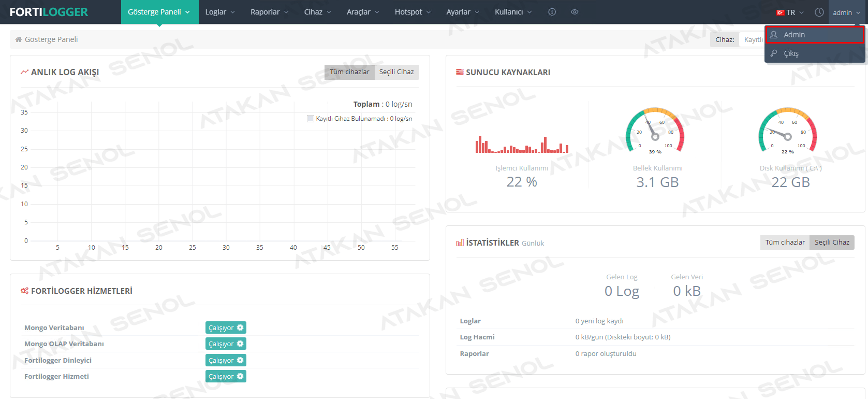Image resolution: width=868 pixels, height=399 pixels.
Task: Click the 22 % İşlemci value
Action: 522,182
